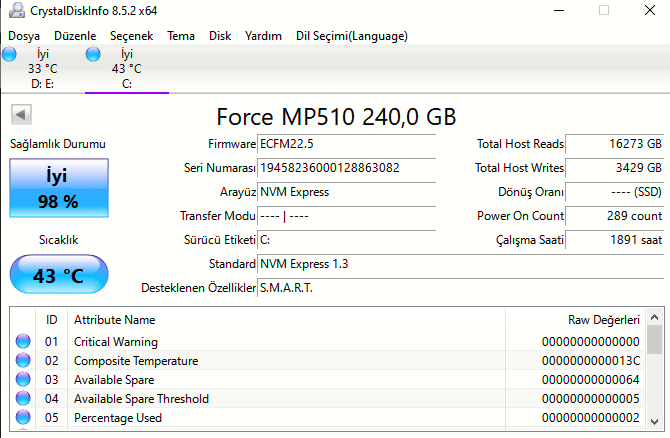
Task: Click the Percentage Used status orb
Action: [x=24, y=418]
